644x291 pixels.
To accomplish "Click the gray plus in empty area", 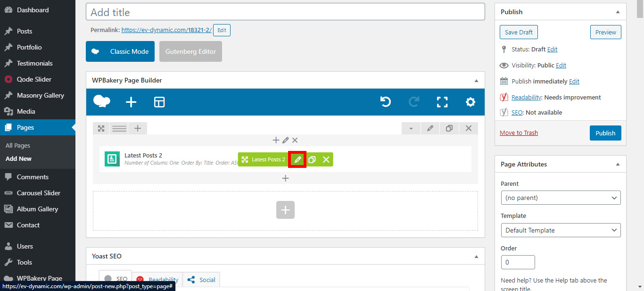I will click(285, 210).
